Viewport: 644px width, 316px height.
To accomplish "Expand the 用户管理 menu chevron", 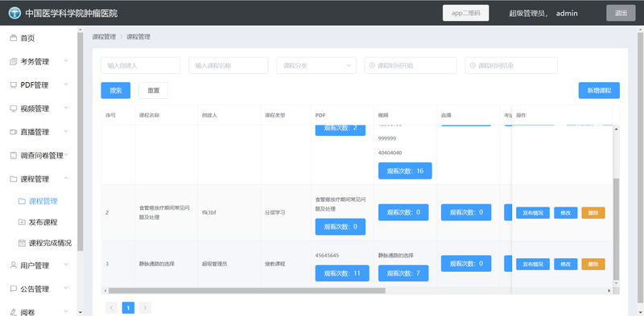I will (x=66, y=265).
